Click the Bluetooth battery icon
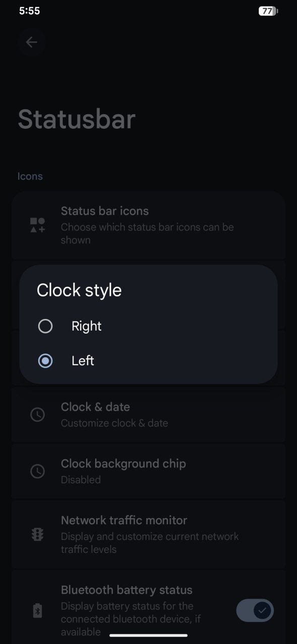The image size is (297, 644). point(38,610)
